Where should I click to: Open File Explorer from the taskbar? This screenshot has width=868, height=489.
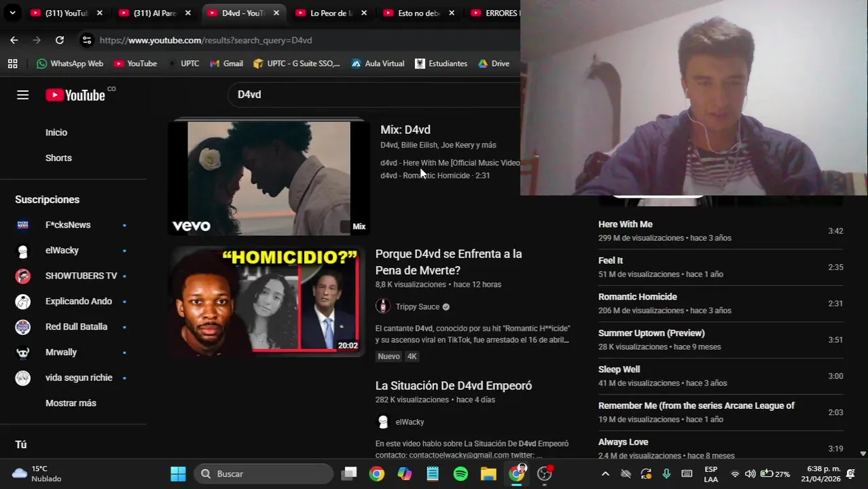click(488, 474)
